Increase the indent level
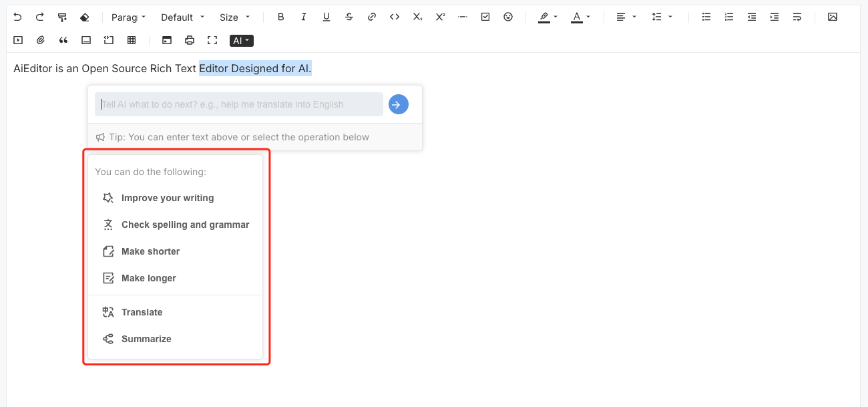 775,17
